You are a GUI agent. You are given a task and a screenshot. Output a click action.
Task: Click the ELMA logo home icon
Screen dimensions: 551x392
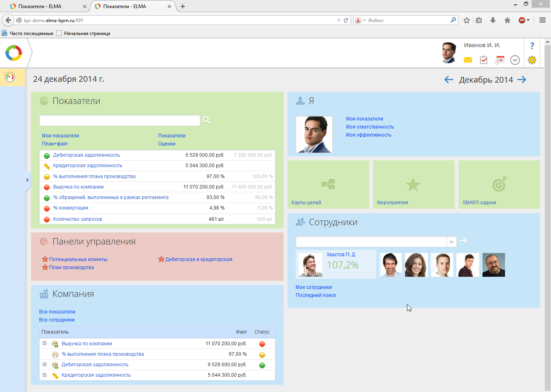[x=14, y=53]
